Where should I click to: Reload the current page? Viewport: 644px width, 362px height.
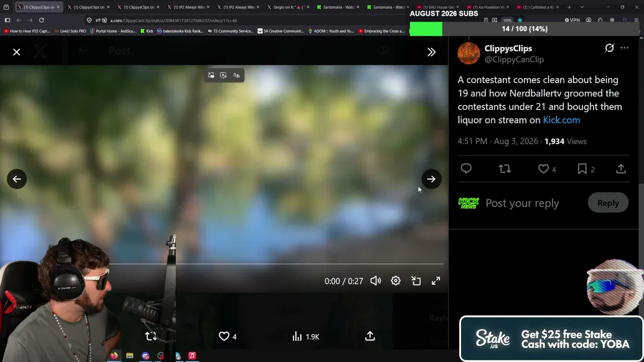(41, 20)
